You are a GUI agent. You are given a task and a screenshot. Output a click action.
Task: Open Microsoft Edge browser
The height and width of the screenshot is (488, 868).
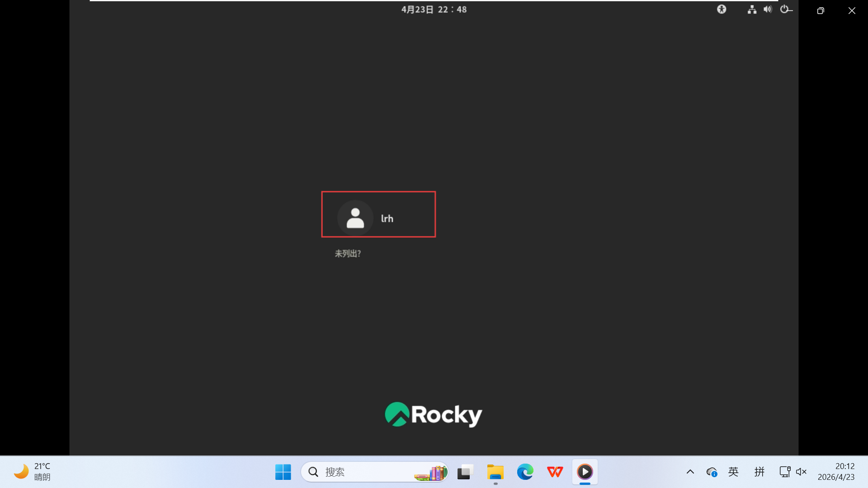click(x=525, y=472)
